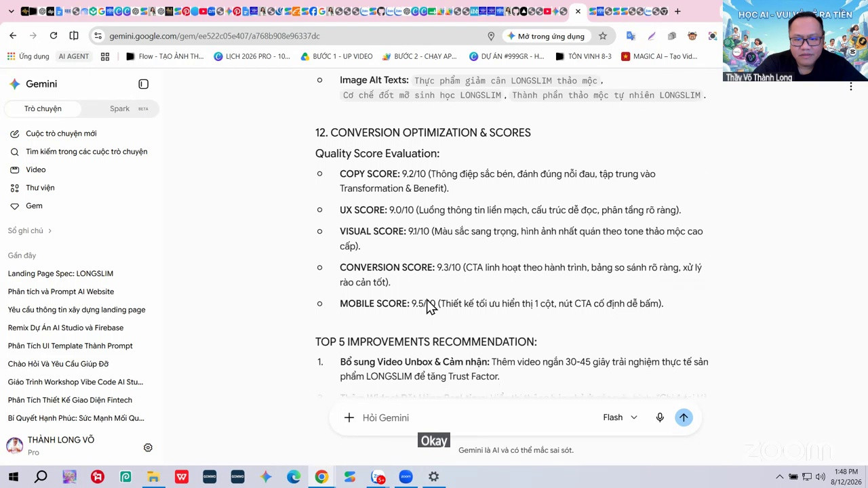Expand the Flash model dropdown
868x488 pixels.
[620, 418]
